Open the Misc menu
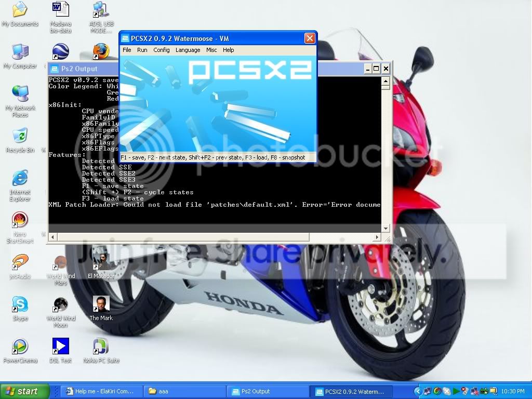This screenshot has width=532, height=399. [211, 50]
